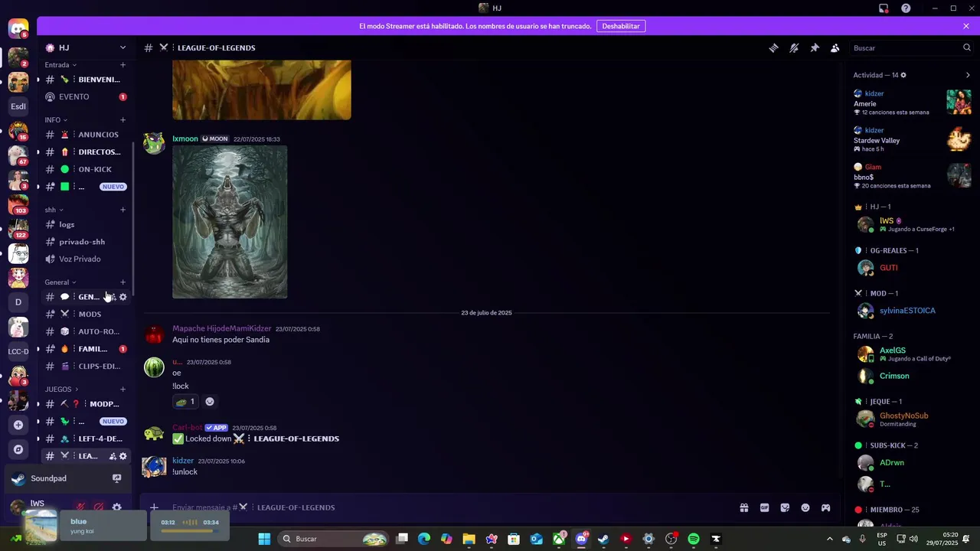Open the apps controller icon in message bar
Screen dimensions: 980x551
825,507
